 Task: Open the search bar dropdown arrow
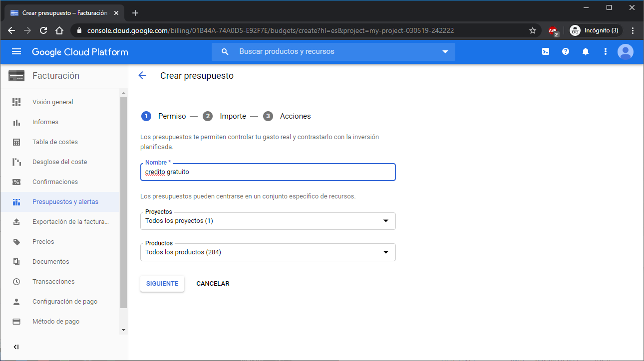[445, 52]
